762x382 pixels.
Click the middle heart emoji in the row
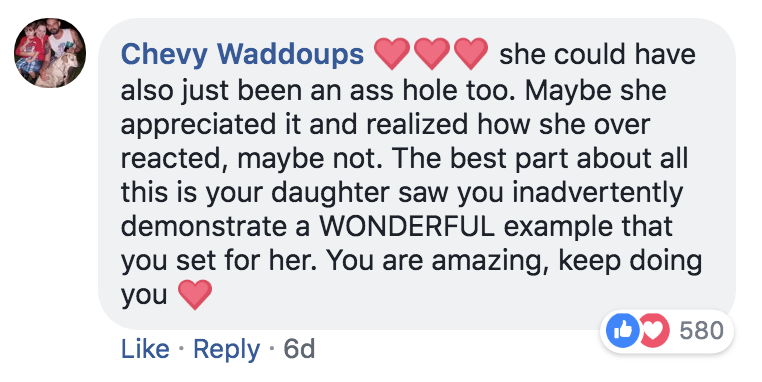pos(431,53)
